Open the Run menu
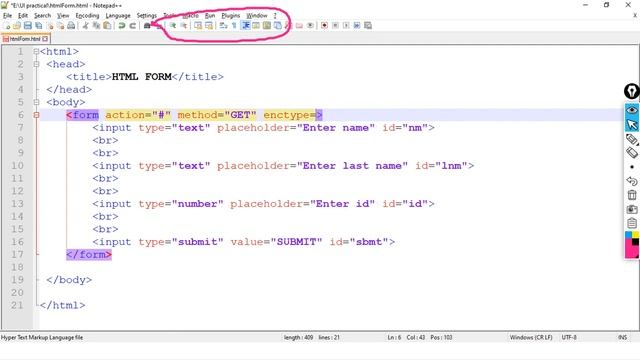Image resolution: width=640 pixels, height=360 pixels. click(x=210, y=16)
